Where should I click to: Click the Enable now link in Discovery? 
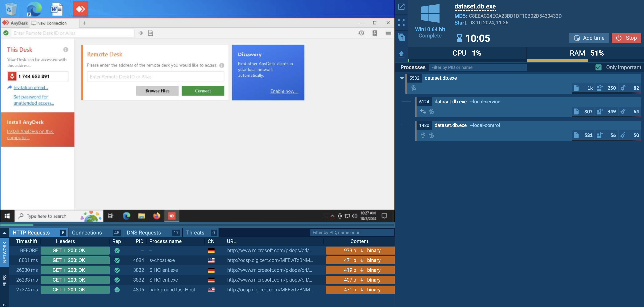284,91
